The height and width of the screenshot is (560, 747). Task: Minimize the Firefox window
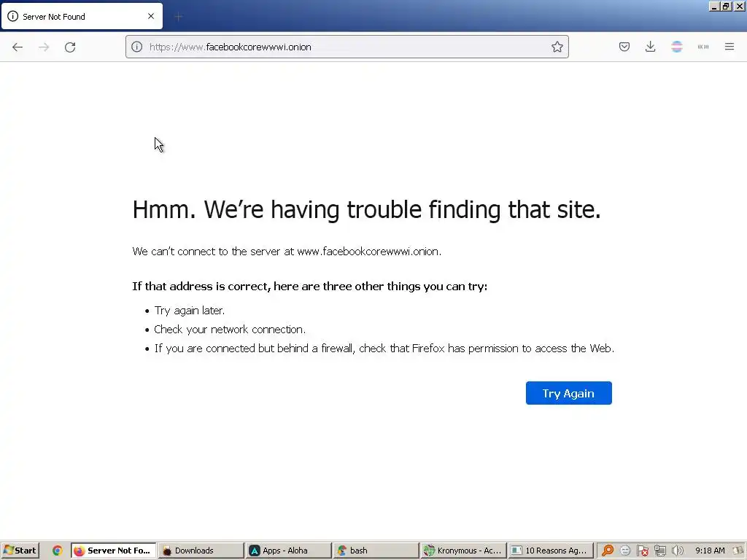click(713, 6)
